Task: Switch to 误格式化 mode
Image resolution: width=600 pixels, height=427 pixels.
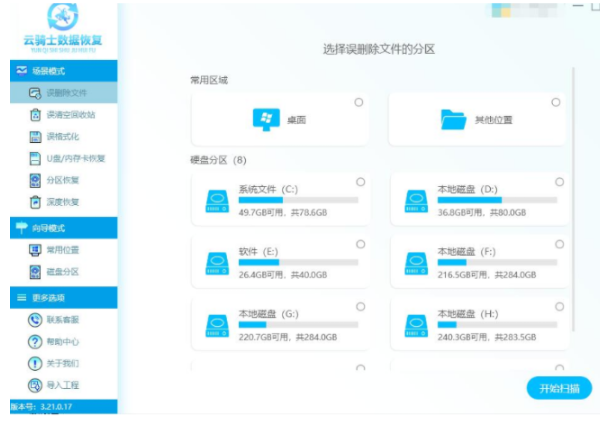Action: [x=62, y=136]
